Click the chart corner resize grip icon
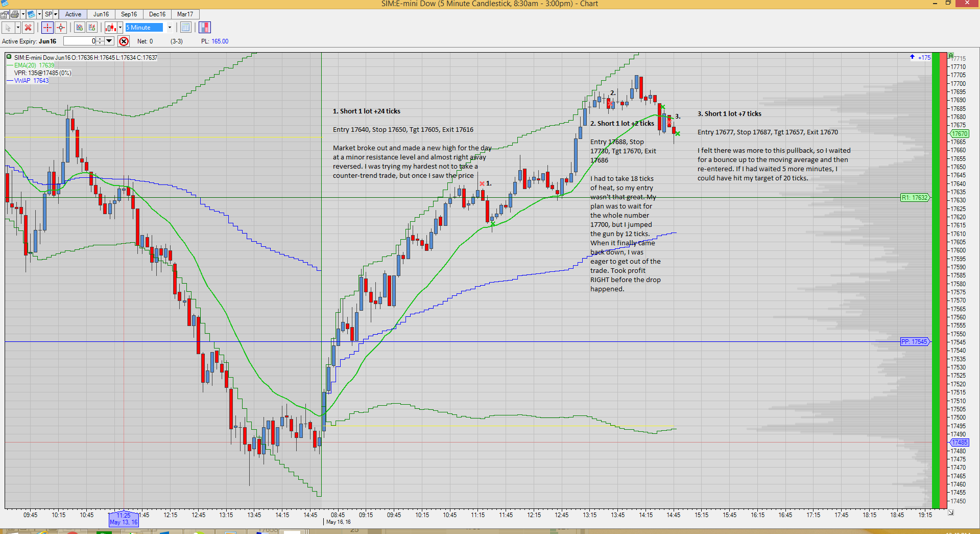 coord(951,512)
